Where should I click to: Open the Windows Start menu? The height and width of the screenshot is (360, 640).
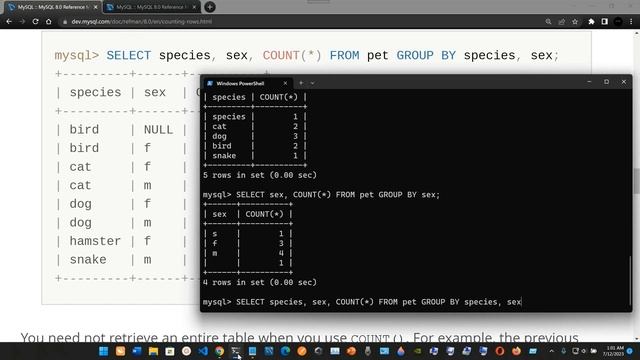pos(104,351)
